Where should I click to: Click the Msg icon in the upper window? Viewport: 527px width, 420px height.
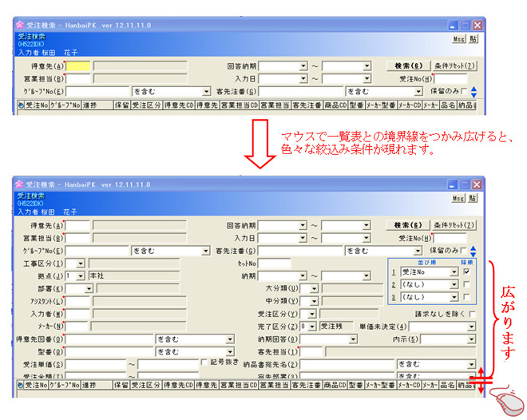459,38
